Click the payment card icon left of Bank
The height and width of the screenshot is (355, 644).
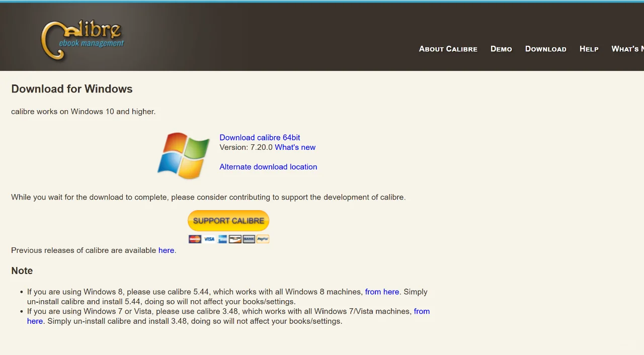click(235, 239)
